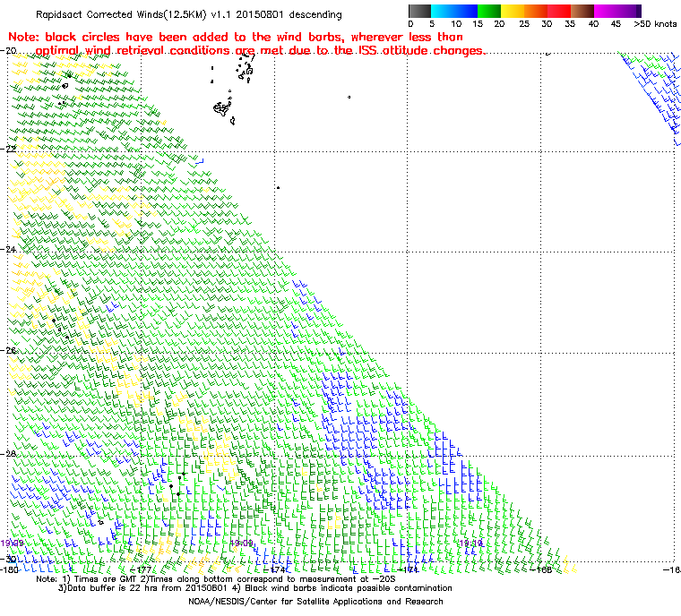Image resolution: width=681 pixels, height=616 pixels.
Task: Click the magenta-purple 40-50 knots legend segment
Action: (x=617, y=11)
